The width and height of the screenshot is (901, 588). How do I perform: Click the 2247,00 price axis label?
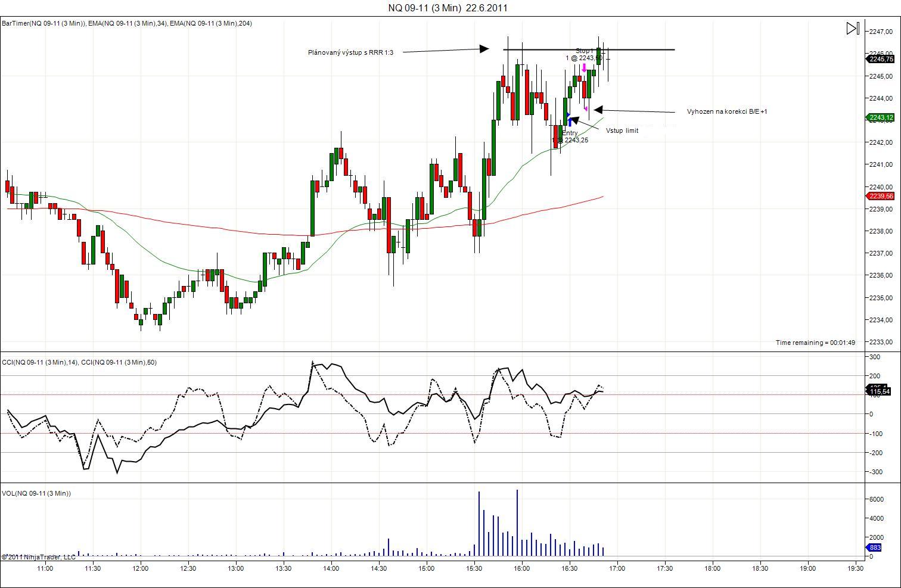pyautogui.click(x=880, y=32)
